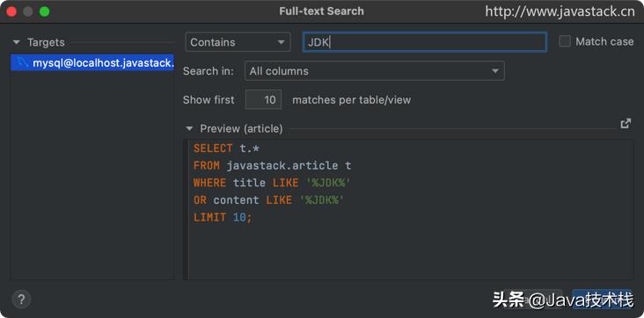
Task: Close the Full-text Search window
Action: (x=11, y=11)
